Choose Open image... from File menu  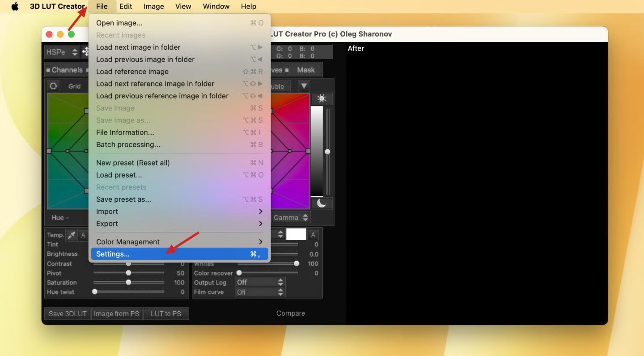[x=179, y=23]
